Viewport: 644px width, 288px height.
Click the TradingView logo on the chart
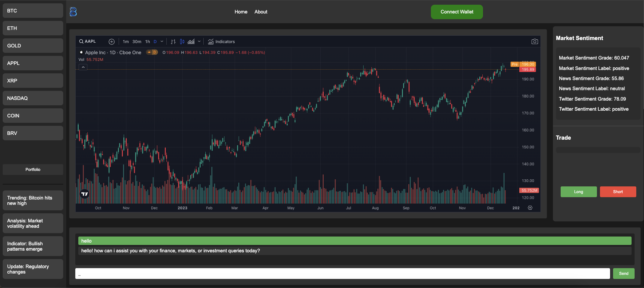click(x=85, y=194)
